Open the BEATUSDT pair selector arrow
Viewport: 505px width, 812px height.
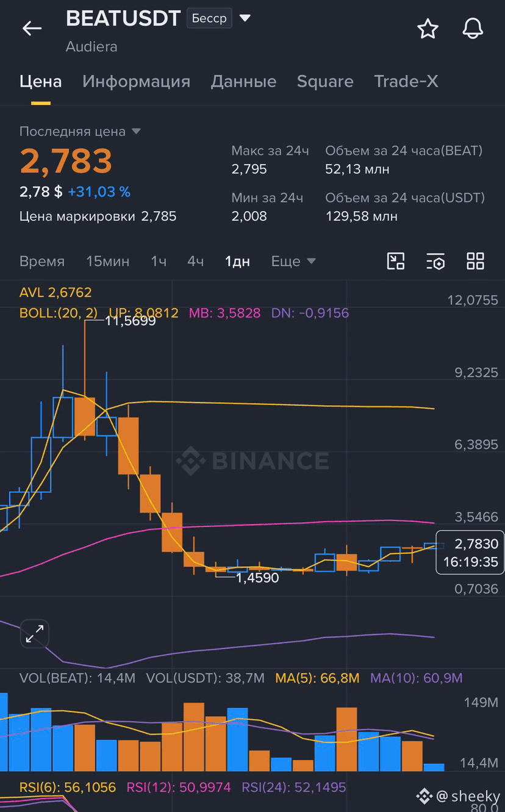(245, 18)
